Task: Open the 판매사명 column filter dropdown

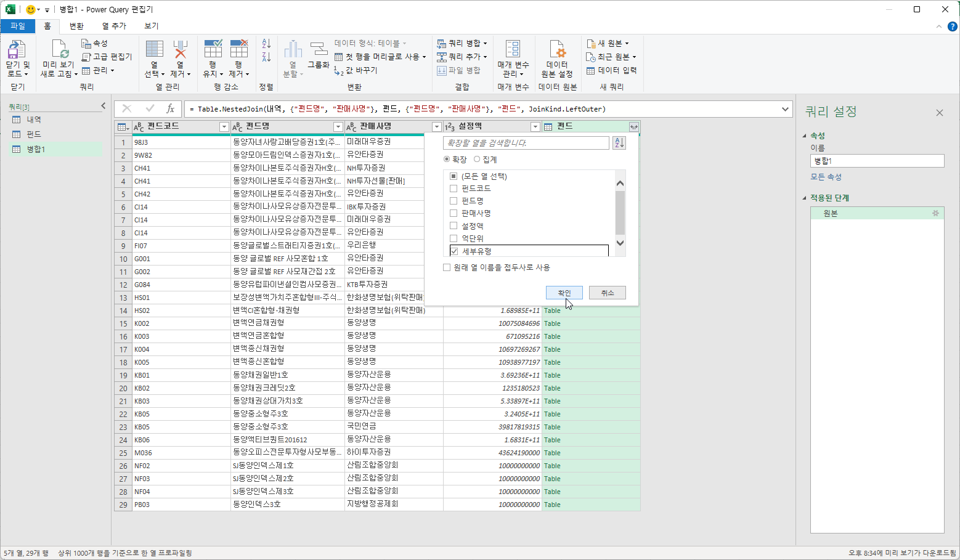Action: (437, 127)
